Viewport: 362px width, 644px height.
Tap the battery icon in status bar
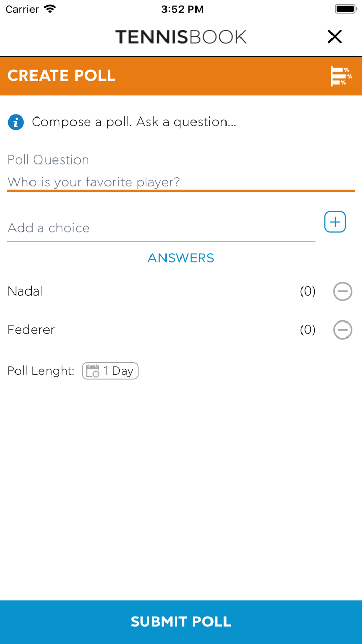click(x=345, y=8)
